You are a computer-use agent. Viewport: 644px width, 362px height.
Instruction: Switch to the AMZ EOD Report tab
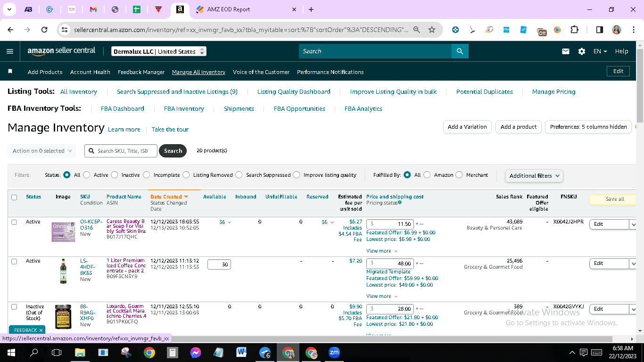(245, 9)
